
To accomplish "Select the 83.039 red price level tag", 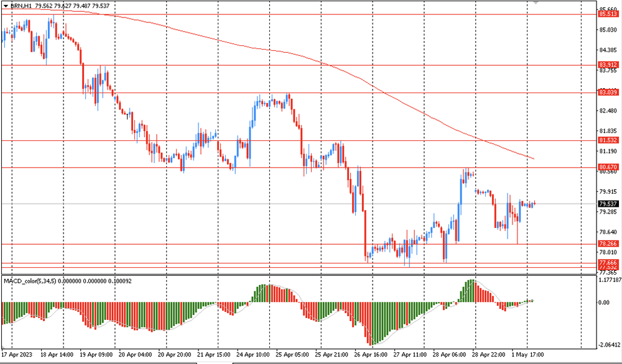I will 608,93.
